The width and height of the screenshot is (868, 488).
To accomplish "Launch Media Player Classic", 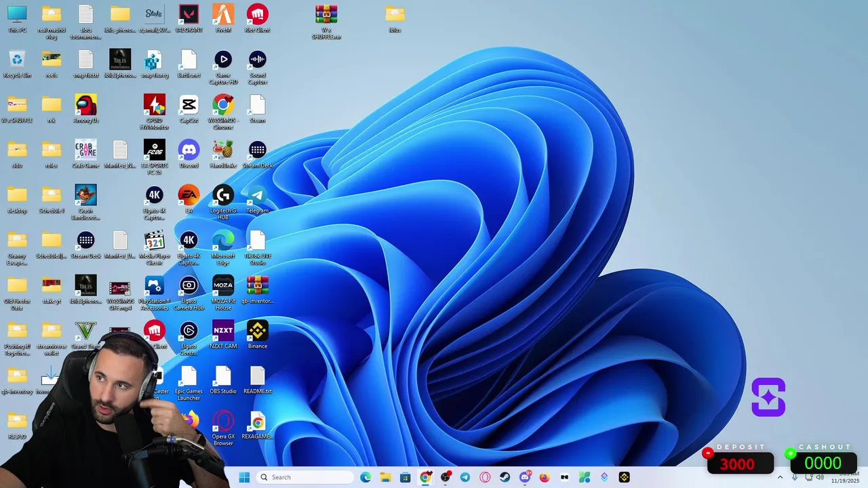I will (154, 247).
